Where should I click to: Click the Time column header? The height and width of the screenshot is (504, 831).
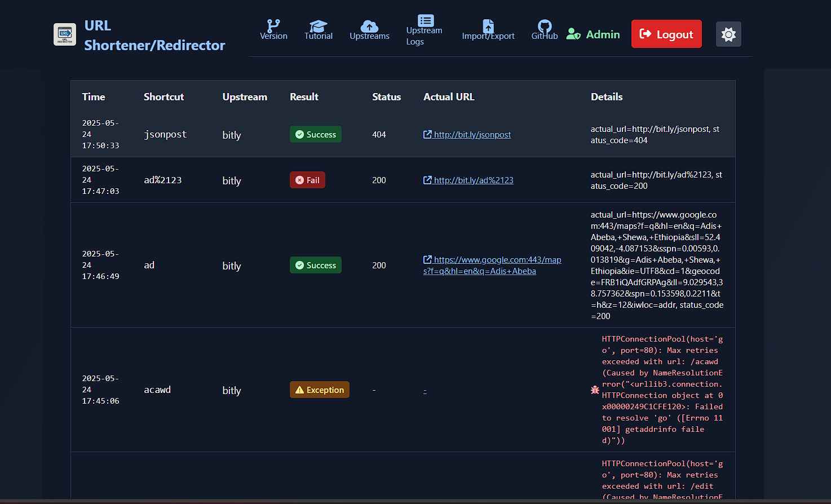pos(94,96)
